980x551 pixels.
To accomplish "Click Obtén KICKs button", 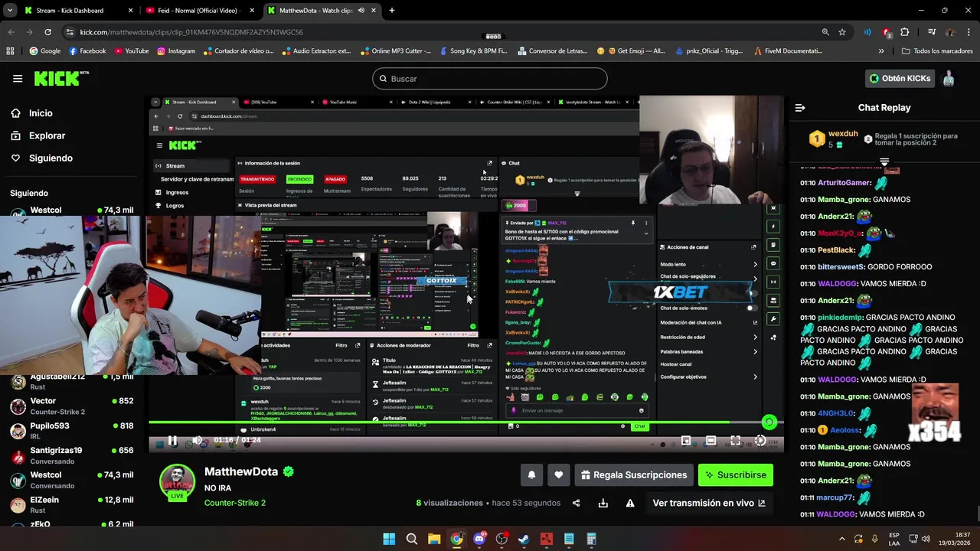I will 900,78.
